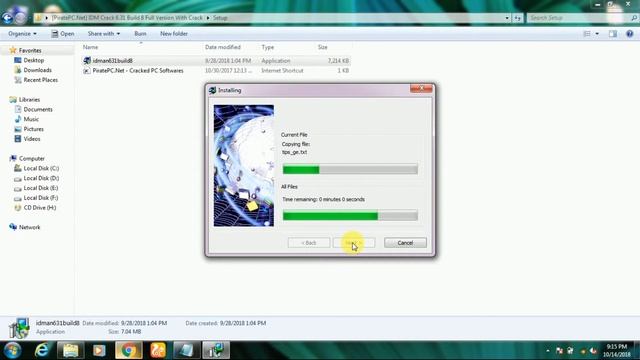
Task: Open the view options dropdown arrow
Action: pyautogui.click(x=597, y=34)
